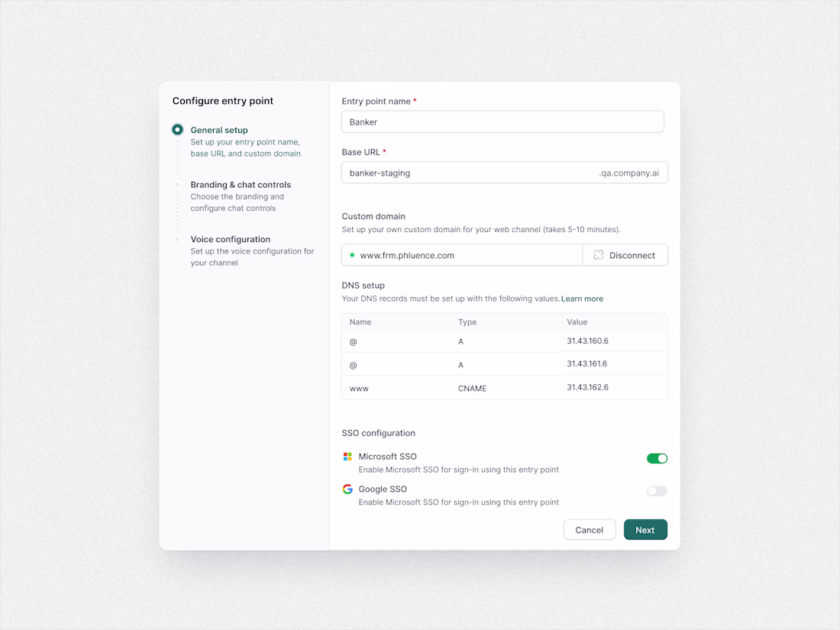Go to Voice configuration step
Screen dimensions: 840x630
[231, 240]
